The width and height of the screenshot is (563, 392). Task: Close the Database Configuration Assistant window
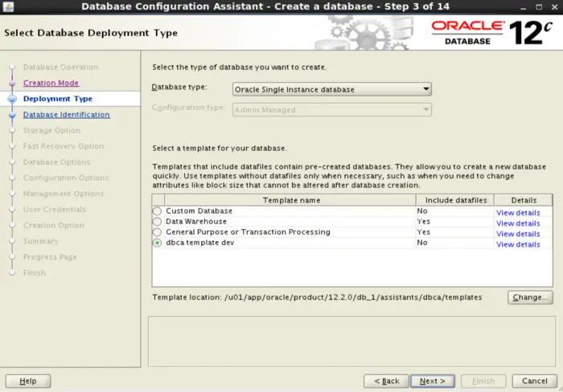[x=555, y=6]
